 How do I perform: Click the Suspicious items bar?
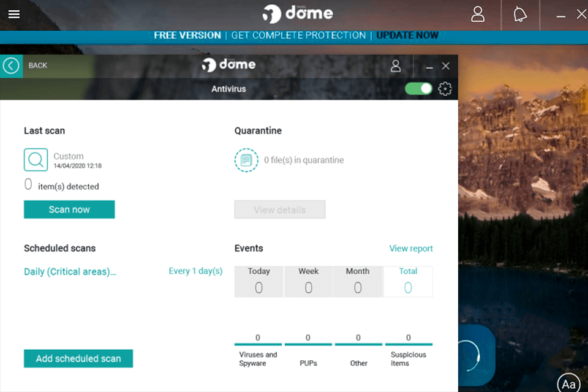point(409,344)
